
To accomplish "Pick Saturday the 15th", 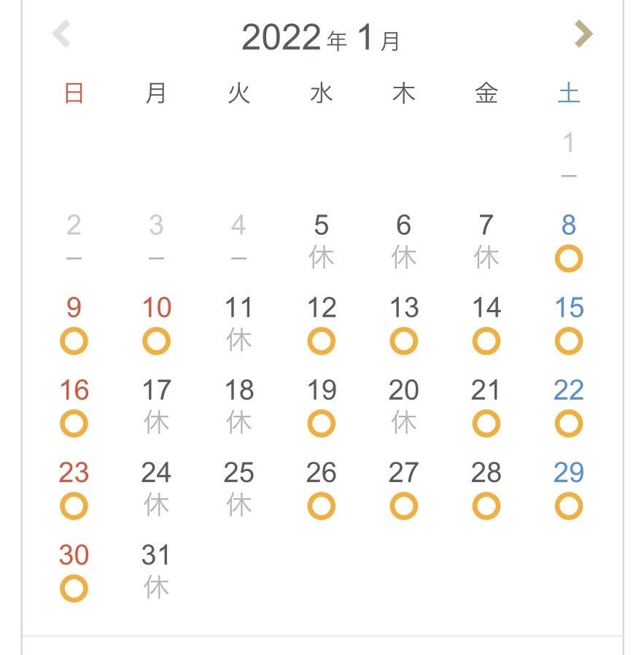I will [569, 309].
